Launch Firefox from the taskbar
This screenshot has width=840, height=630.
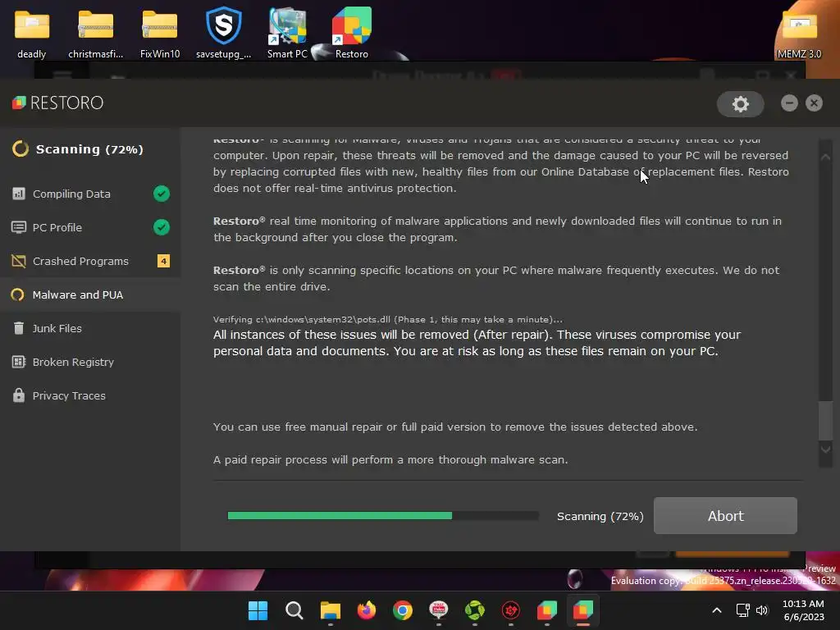[367, 610]
